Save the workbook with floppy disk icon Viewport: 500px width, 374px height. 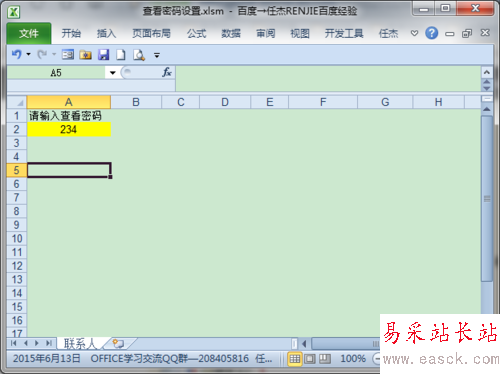click(103, 55)
